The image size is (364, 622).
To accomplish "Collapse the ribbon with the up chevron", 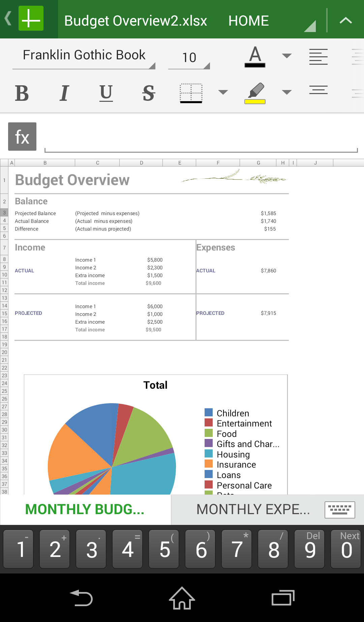I will tap(346, 20).
